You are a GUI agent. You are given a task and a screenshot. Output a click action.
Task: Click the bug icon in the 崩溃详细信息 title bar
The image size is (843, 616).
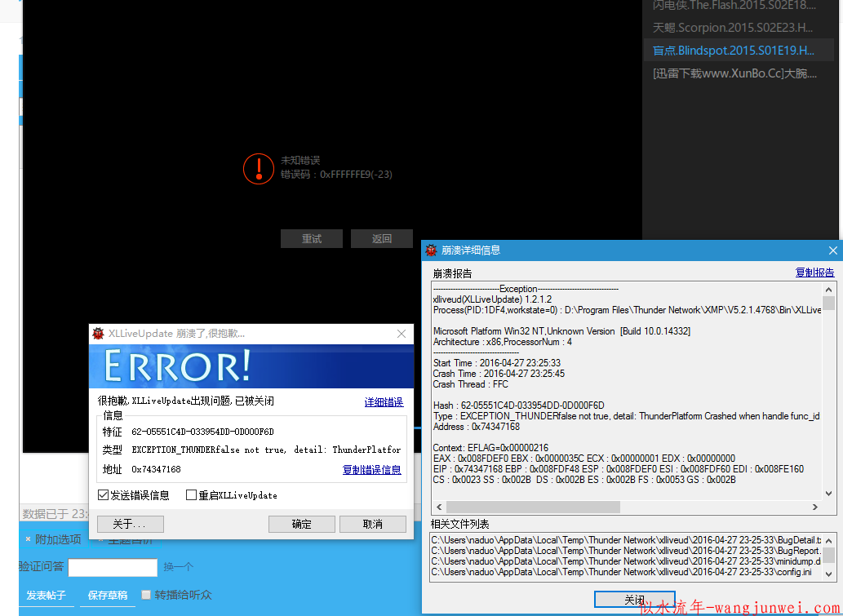[431, 250]
